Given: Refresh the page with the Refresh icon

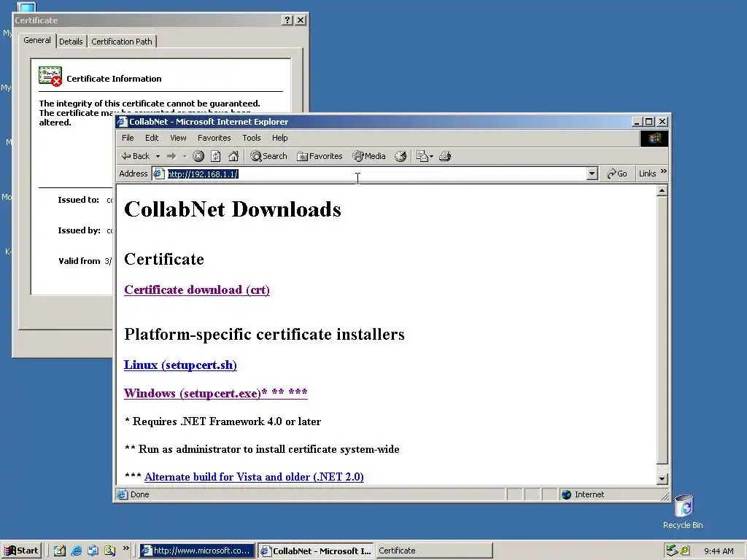Looking at the screenshot, I should [x=216, y=156].
